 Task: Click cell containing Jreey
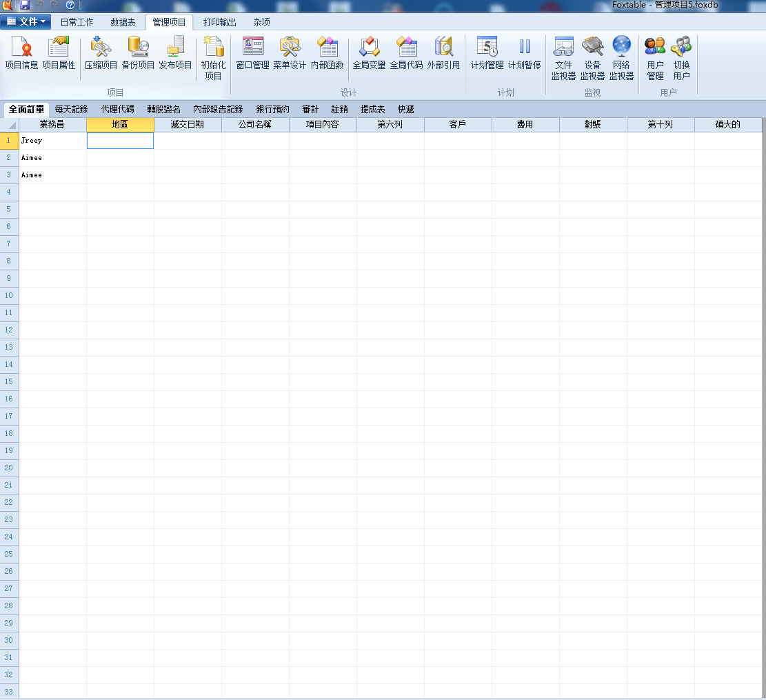point(53,141)
